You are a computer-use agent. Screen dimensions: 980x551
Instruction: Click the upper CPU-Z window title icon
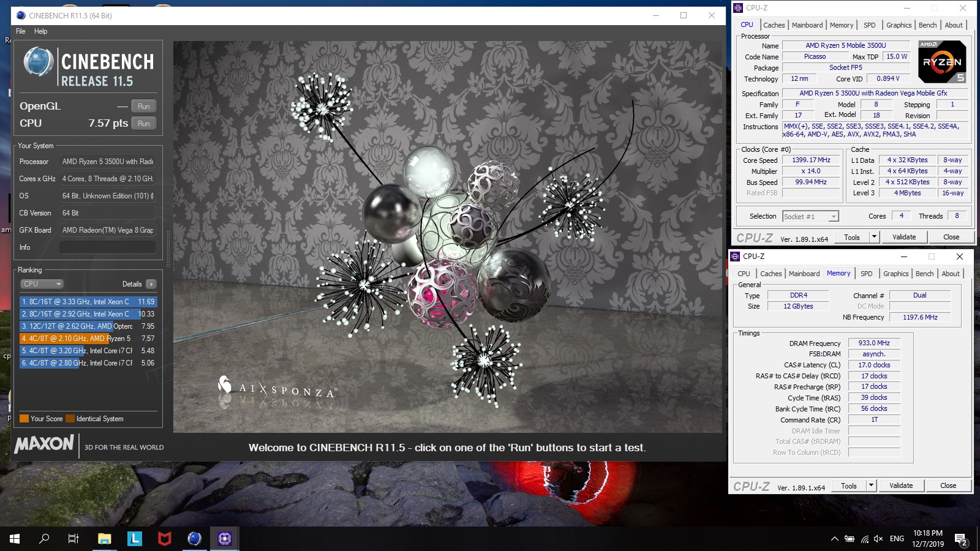(738, 8)
